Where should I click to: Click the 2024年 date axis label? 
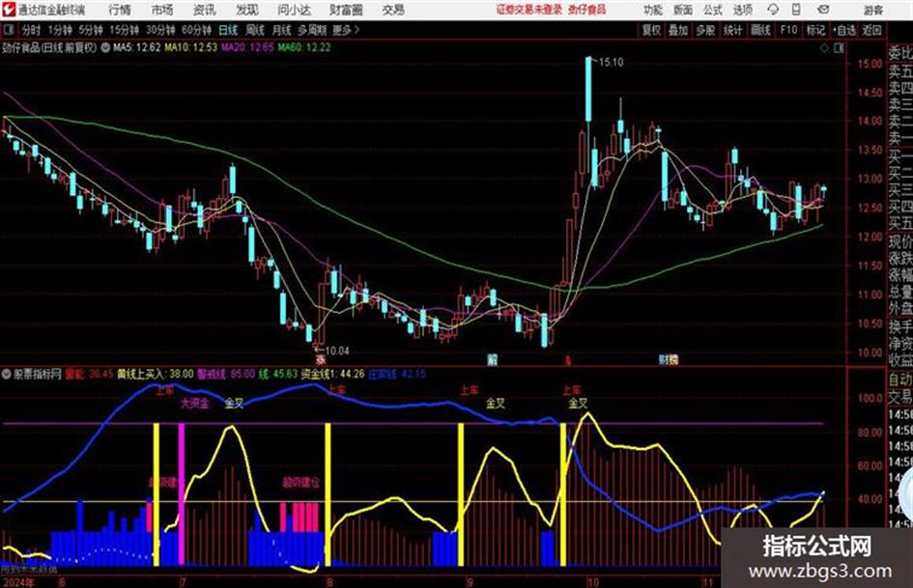18,582
